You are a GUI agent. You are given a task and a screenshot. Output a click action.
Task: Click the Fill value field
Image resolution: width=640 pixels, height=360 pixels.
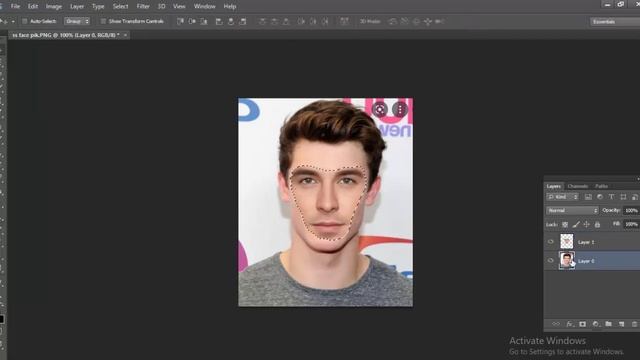tap(631, 224)
